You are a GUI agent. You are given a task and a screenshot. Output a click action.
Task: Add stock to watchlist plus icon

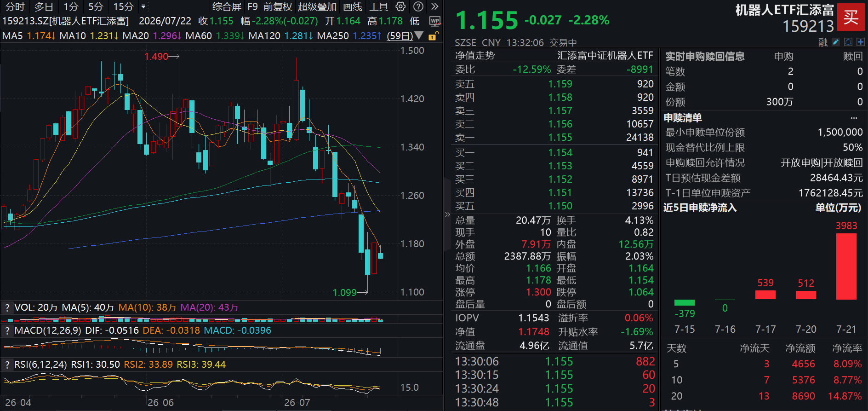click(860, 42)
